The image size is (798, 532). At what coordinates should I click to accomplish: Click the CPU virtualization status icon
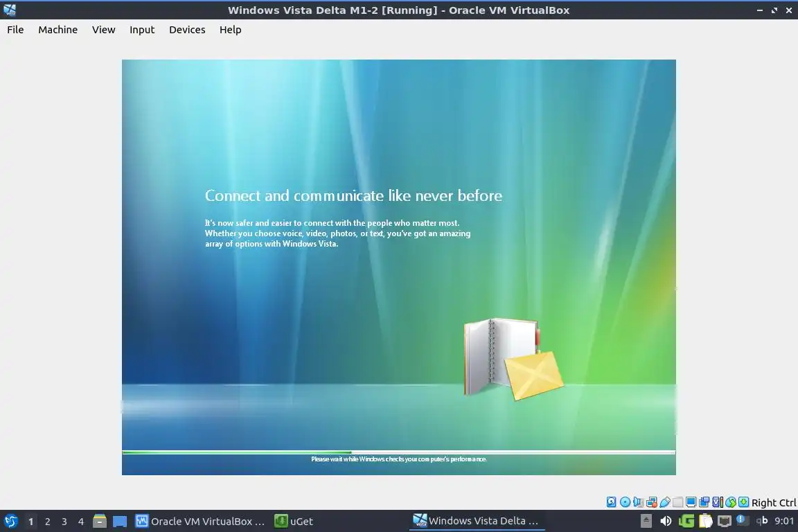(x=718, y=502)
